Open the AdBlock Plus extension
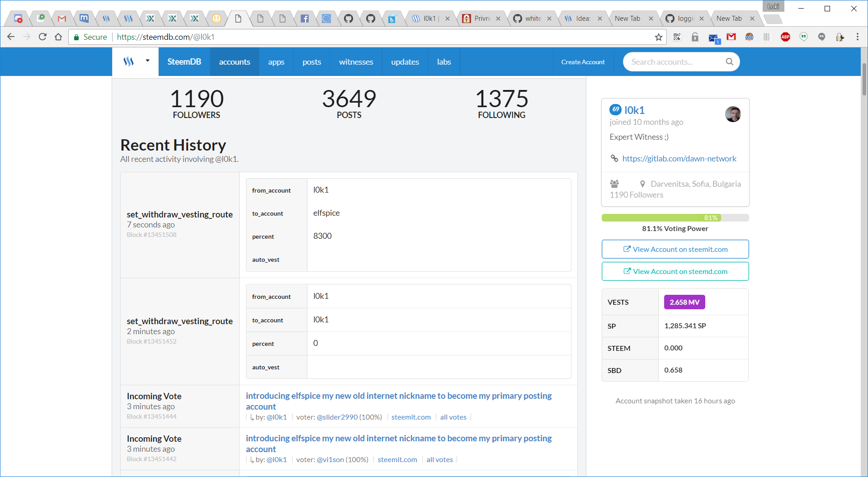The height and width of the screenshot is (477, 868). (785, 37)
